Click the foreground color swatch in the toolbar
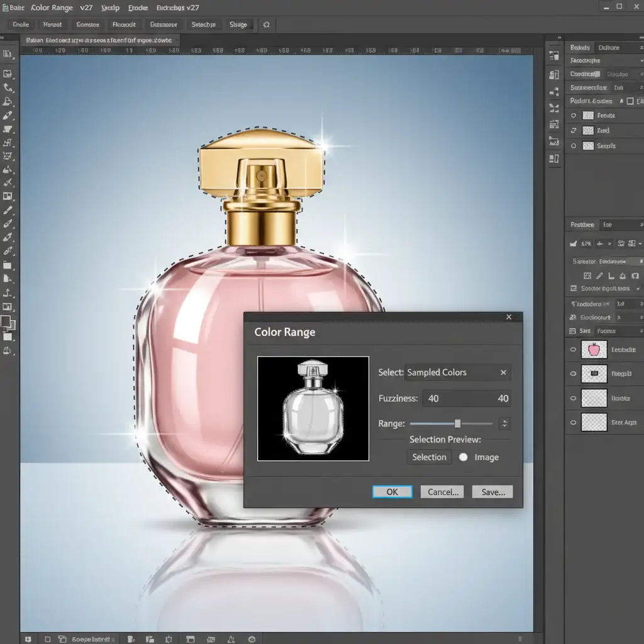This screenshot has width=644, height=644. 6,321
